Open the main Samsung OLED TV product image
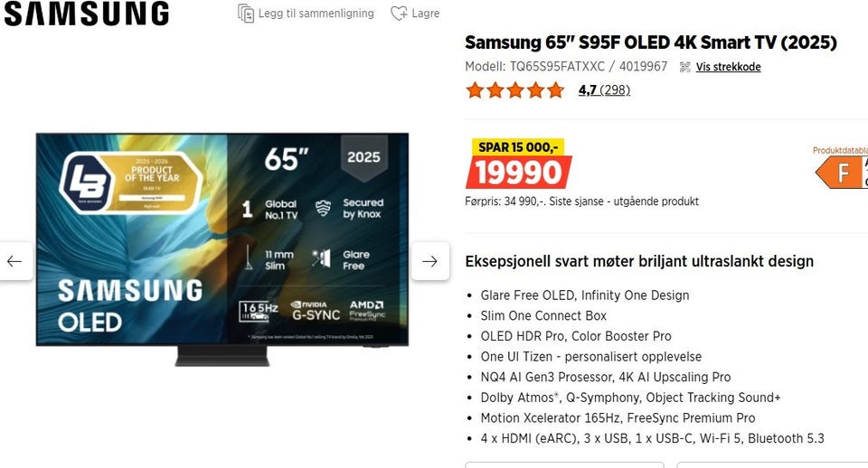The image size is (868, 468). [x=222, y=249]
